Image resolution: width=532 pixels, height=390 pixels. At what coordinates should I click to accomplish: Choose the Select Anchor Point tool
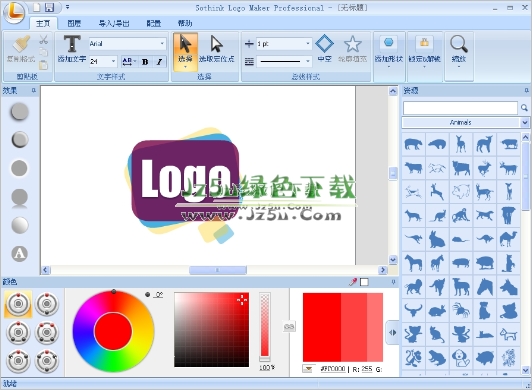pyautogui.click(x=216, y=49)
